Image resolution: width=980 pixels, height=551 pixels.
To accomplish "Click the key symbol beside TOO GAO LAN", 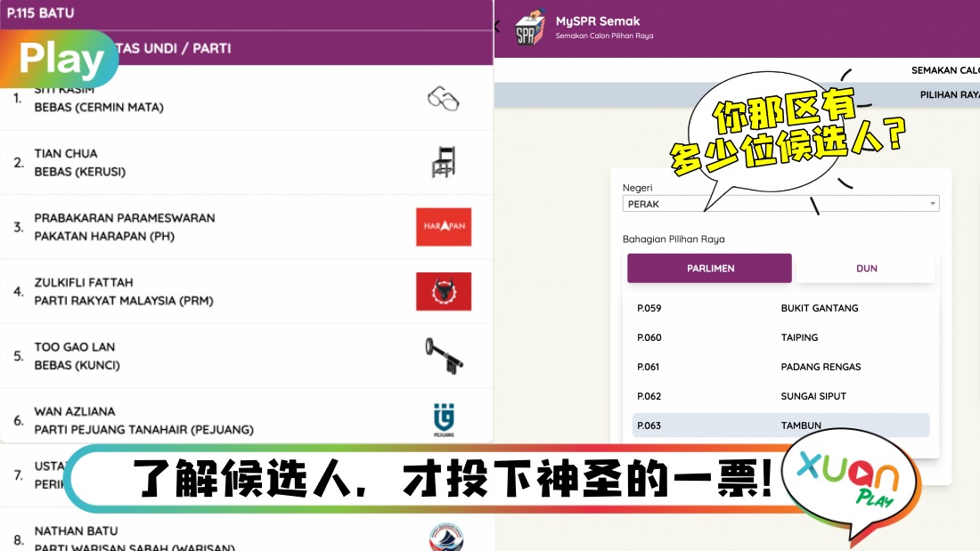I will click(443, 355).
